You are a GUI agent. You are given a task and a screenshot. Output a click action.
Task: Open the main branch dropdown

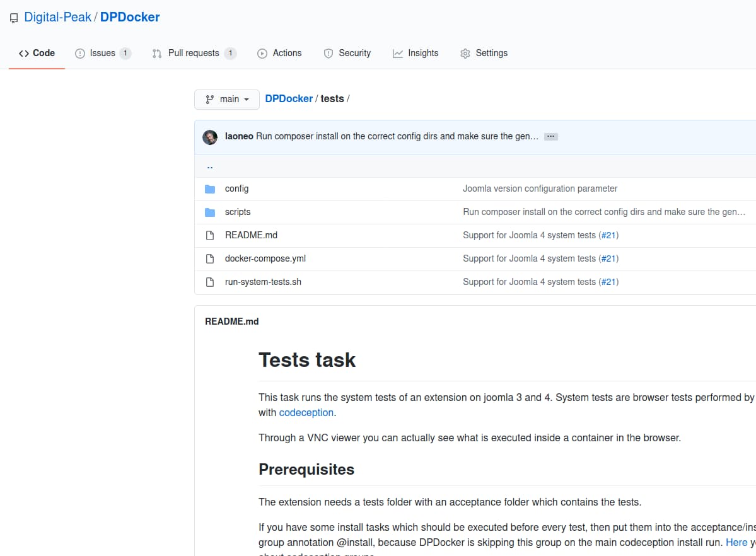tap(227, 100)
